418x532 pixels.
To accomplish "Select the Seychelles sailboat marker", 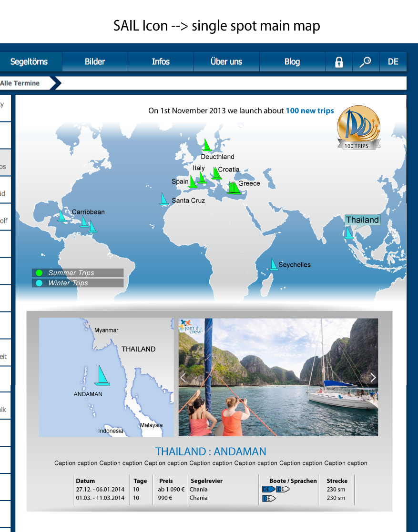I will 274,264.
